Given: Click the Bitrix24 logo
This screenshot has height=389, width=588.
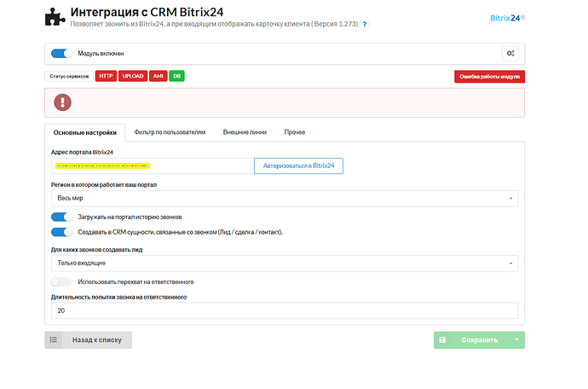Looking at the screenshot, I should click(507, 18).
